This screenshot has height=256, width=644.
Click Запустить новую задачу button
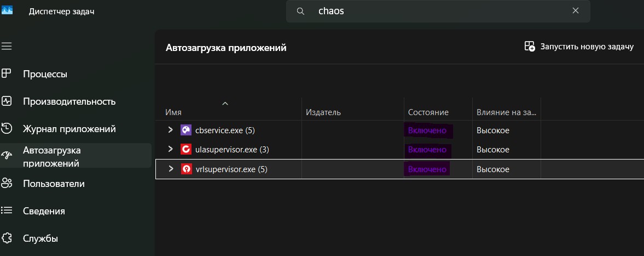click(x=579, y=47)
